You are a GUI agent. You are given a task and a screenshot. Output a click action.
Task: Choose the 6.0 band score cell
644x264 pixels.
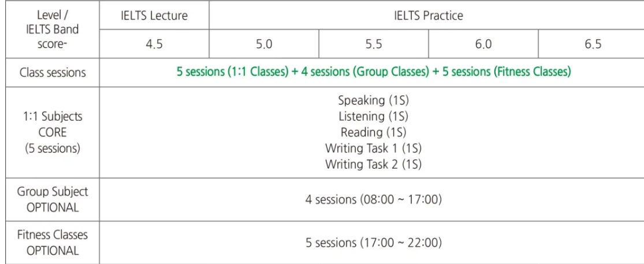[483, 44]
